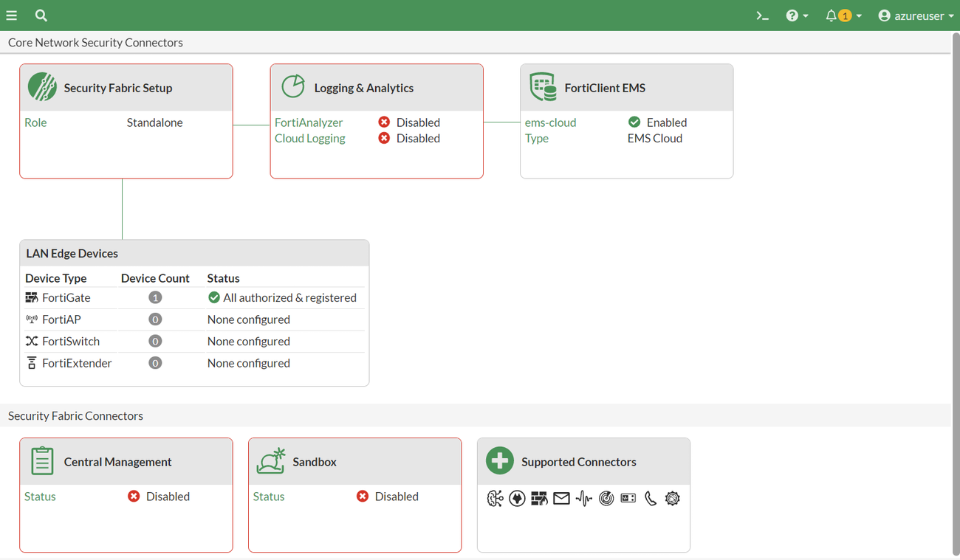Open the email alert connector icon
Image resolution: width=960 pixels, height=560 pixels.
tap(561, 498)
